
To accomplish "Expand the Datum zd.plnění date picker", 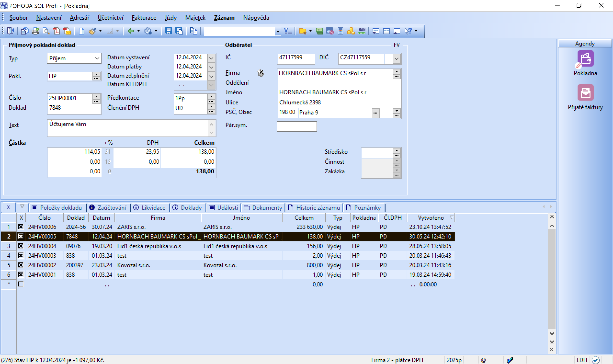I will tap(211, 76).
